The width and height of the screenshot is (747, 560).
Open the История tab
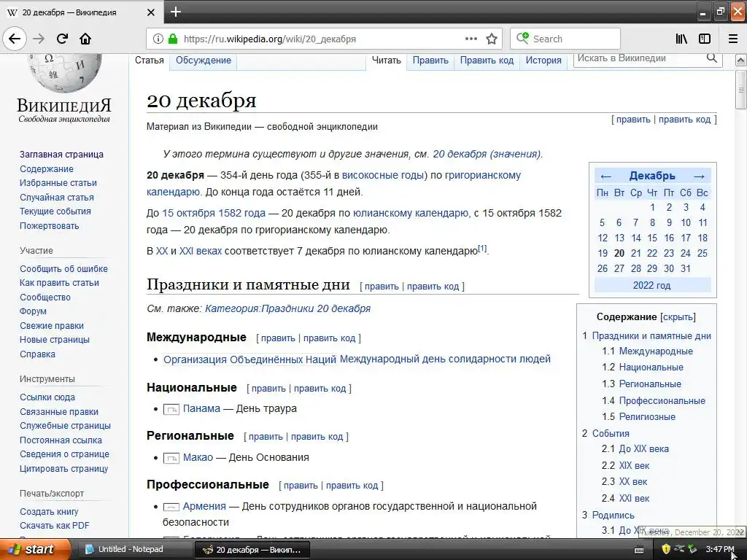[x=543, y=60]
